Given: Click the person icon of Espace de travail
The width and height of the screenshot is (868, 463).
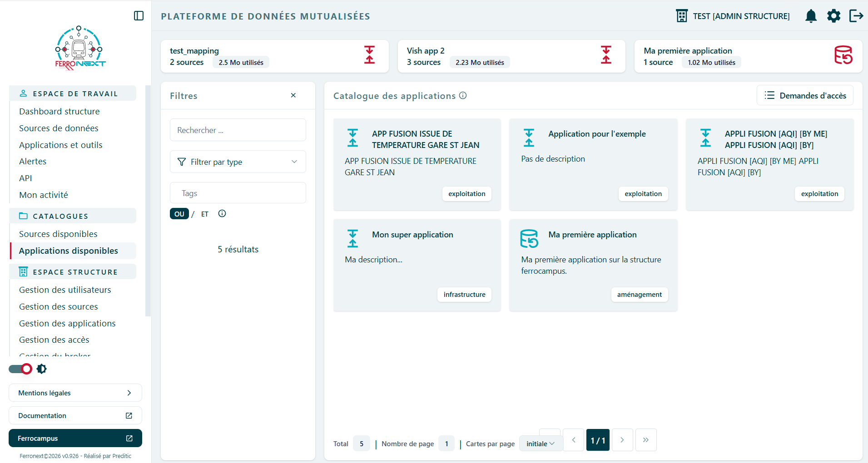Looking at the screenshot, I should [x=23, y=93].
